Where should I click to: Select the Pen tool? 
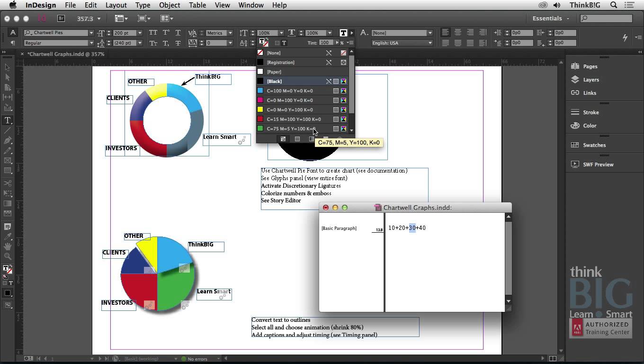click(x=8, y=141)
